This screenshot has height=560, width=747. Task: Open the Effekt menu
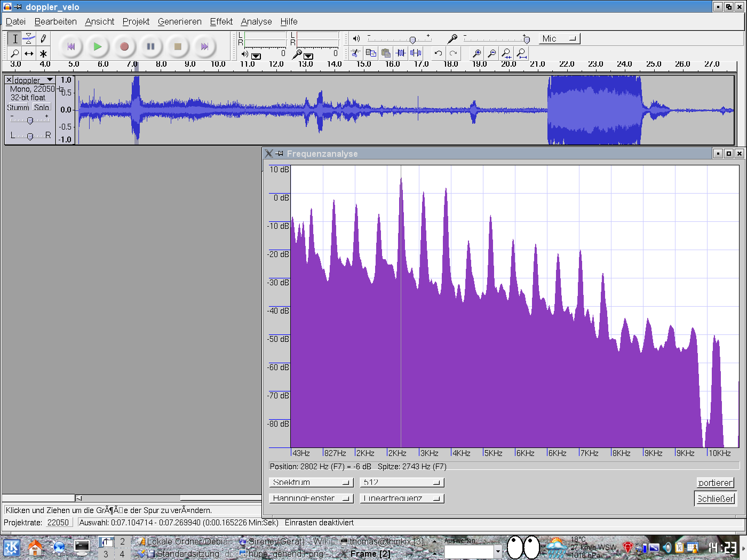pyautogui.click(x=221, y=21)
